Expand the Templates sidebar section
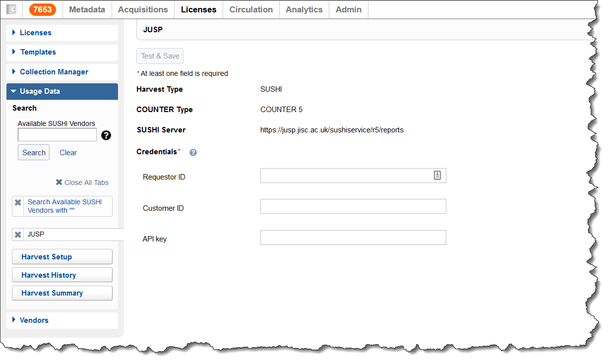609x364 pixels. tap(62, 52)
